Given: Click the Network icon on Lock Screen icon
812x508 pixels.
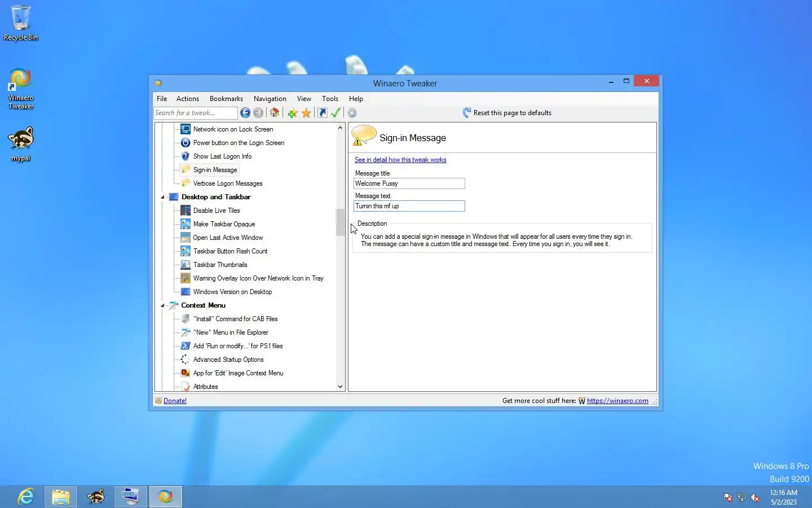Looking at the screenshot, I should pos(186,129).
